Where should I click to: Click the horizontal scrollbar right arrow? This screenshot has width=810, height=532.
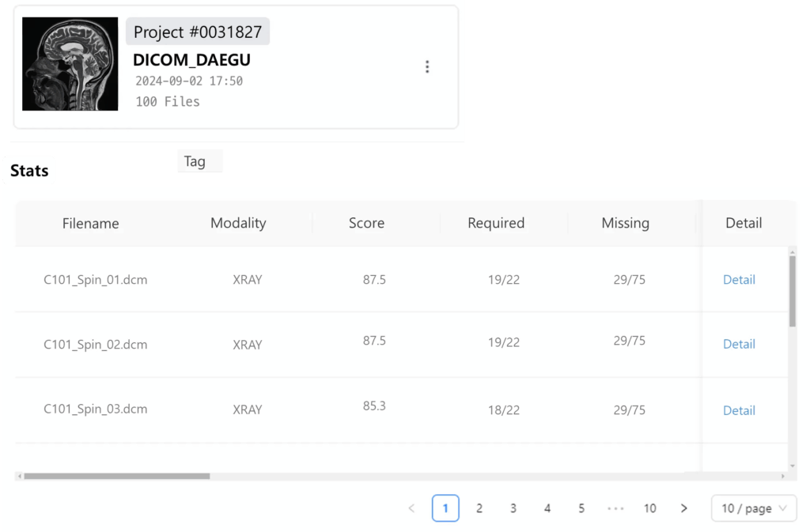tap(782, 477)
